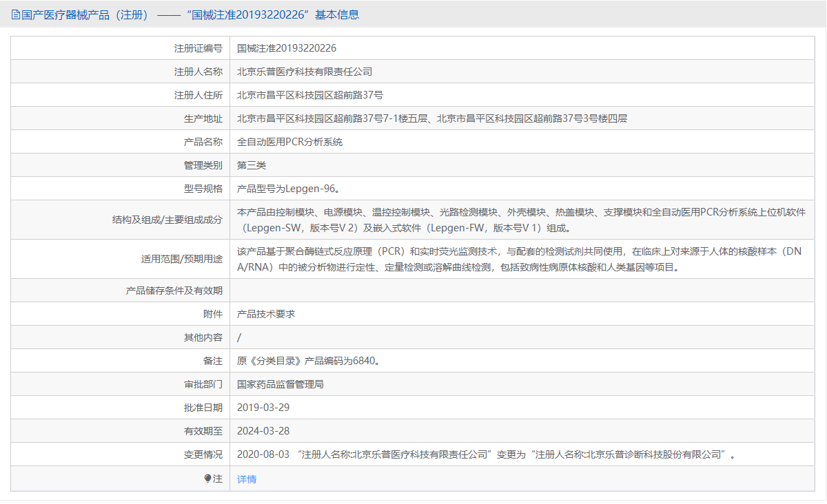Click the 变更情况 row label

(203, 454)
